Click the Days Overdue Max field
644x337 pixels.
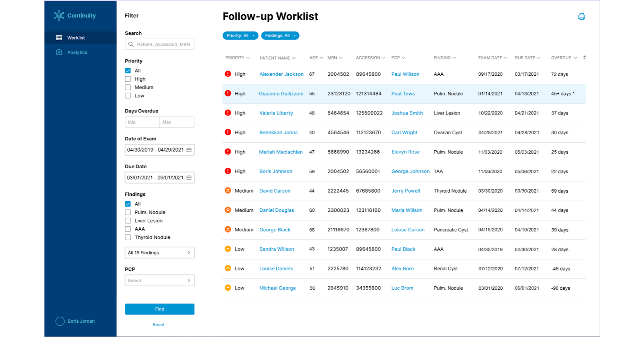177,122
